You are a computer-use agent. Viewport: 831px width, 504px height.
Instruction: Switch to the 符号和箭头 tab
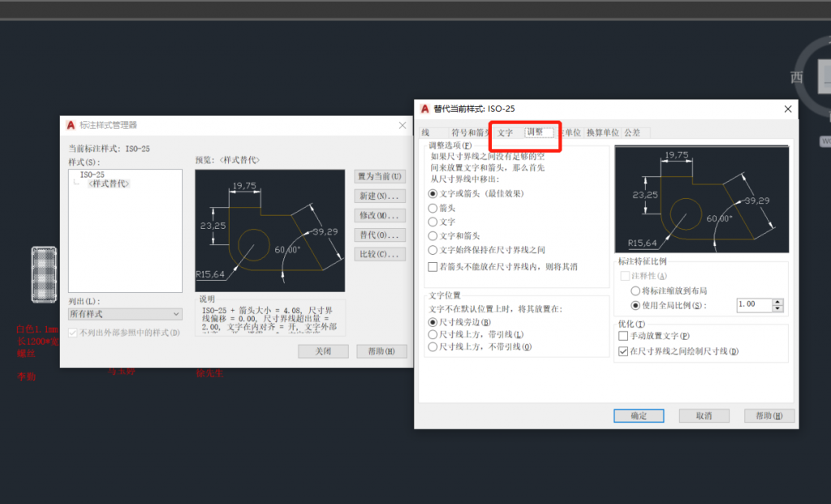click(x=469, y=132)
